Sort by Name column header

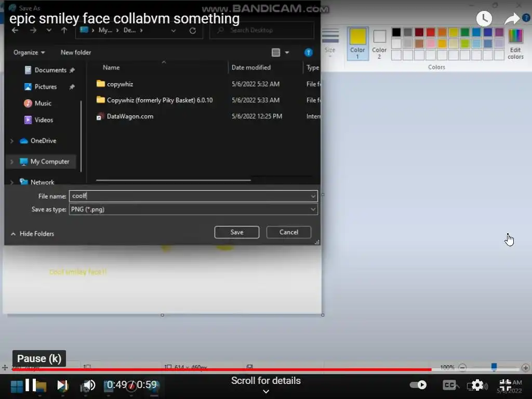111,68
